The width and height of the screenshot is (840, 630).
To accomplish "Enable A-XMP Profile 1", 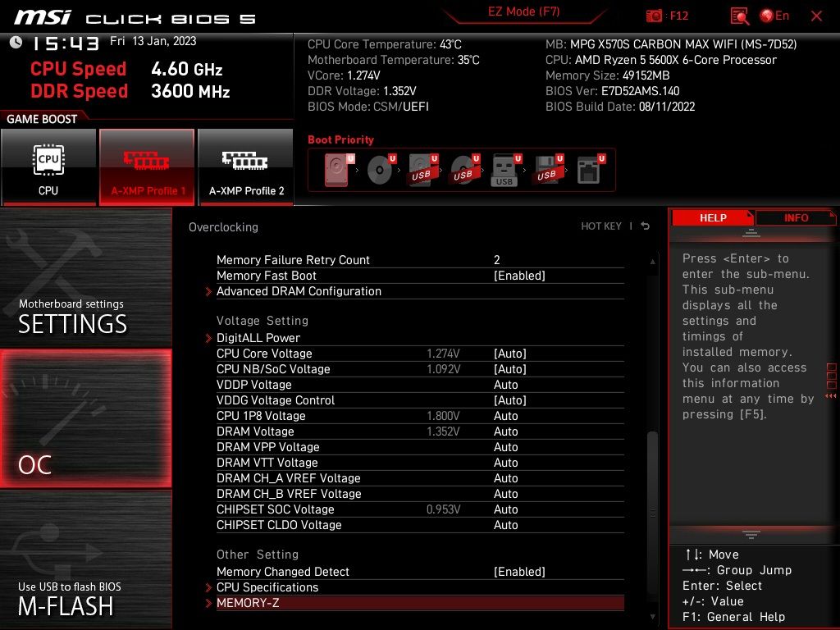I will (x=147, y=167).
